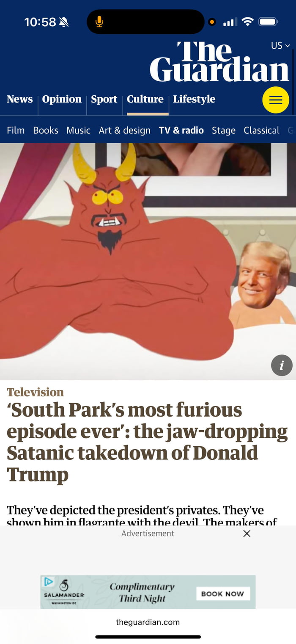Open the Lifestyle section

coord(194,100)
